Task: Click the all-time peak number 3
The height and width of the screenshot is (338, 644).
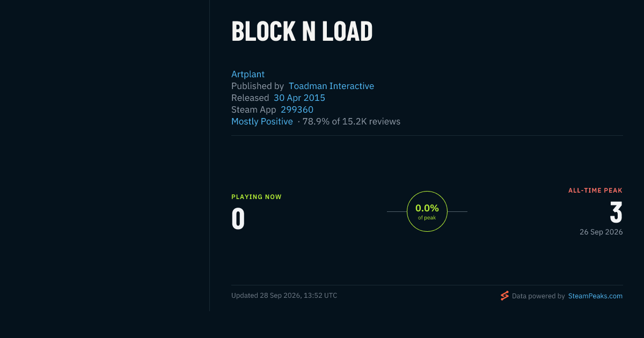Action: pyautogui.click(x=616, y=213)
